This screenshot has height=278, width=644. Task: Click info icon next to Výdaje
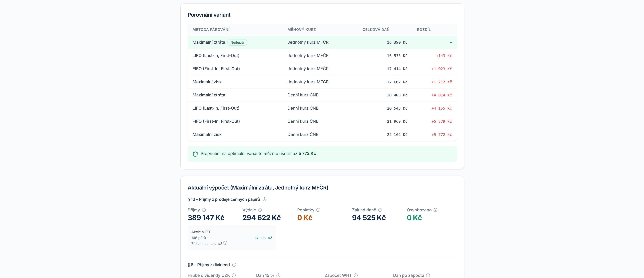260,210
